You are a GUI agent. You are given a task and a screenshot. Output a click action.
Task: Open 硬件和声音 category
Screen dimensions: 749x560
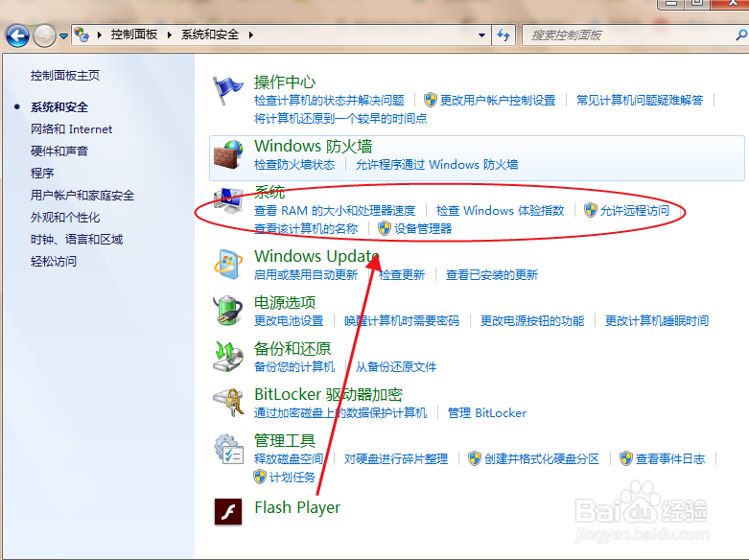click(59, 151)
